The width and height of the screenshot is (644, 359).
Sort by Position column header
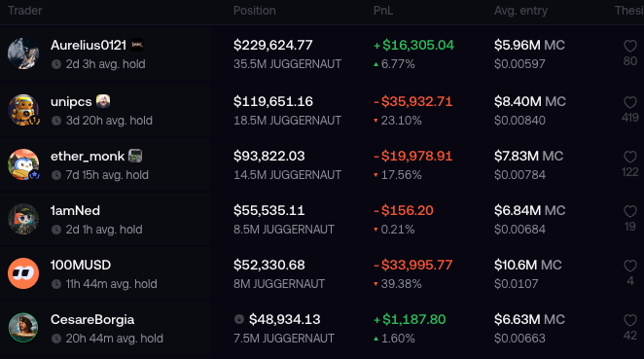[255, 11]
